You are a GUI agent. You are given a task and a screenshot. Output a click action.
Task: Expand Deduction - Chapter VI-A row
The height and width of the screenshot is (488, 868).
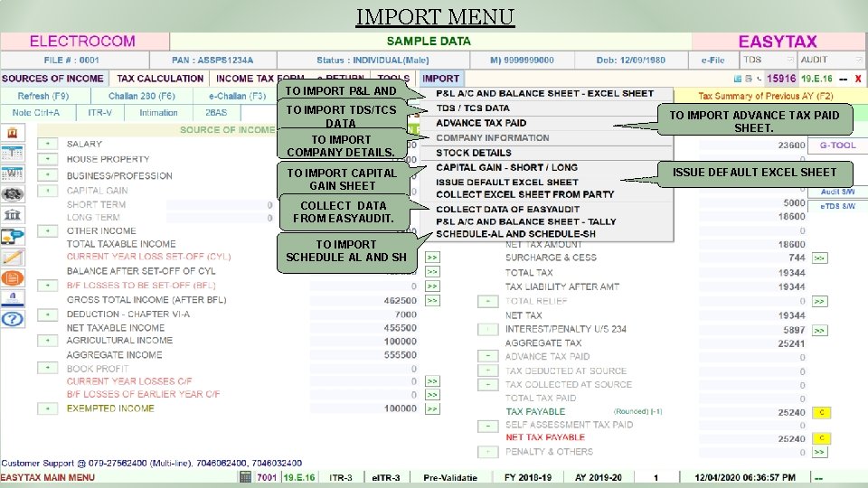[48, 314]
